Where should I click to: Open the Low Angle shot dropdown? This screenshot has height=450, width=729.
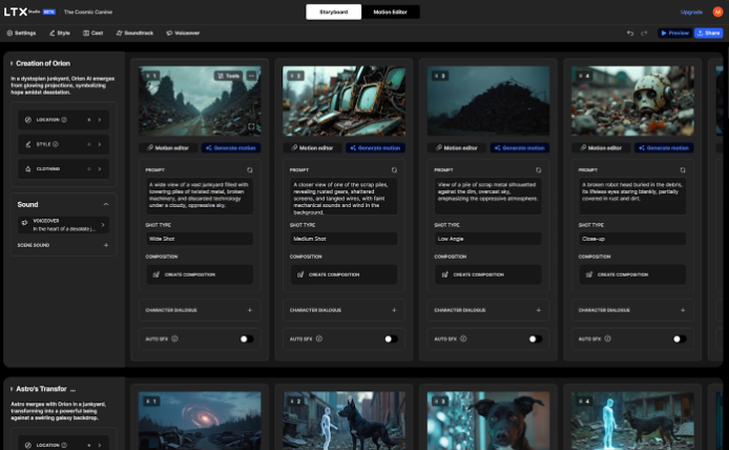(488, 238)
